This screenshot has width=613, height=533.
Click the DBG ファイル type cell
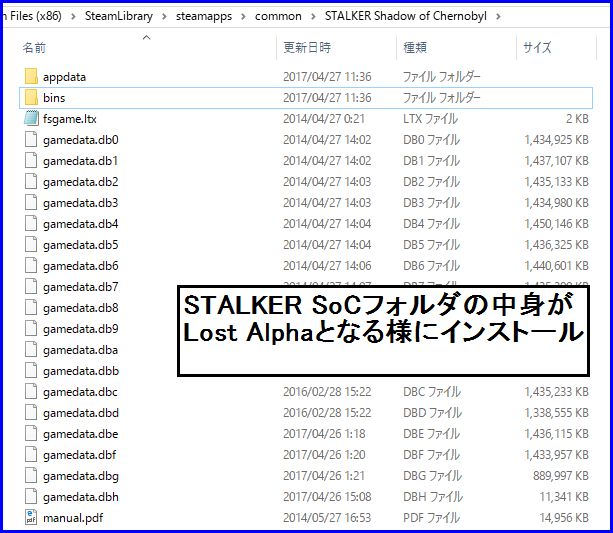pyautogui.click(x=432, y=476)
